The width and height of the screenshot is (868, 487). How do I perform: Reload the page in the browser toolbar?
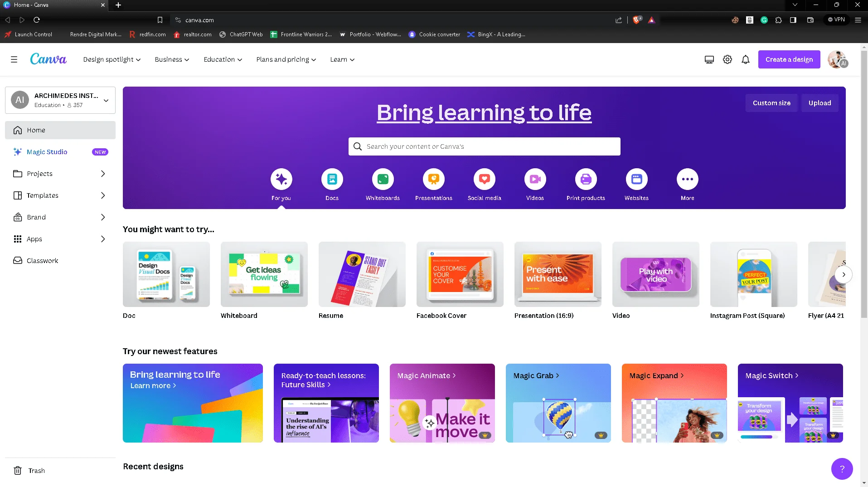click(x=37, y=20)
